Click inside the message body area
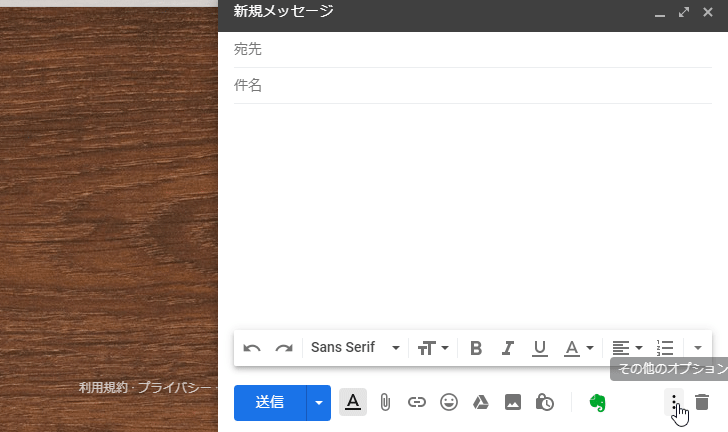The width and height of the screenshot is (728, 432). (x=473, y=216)
